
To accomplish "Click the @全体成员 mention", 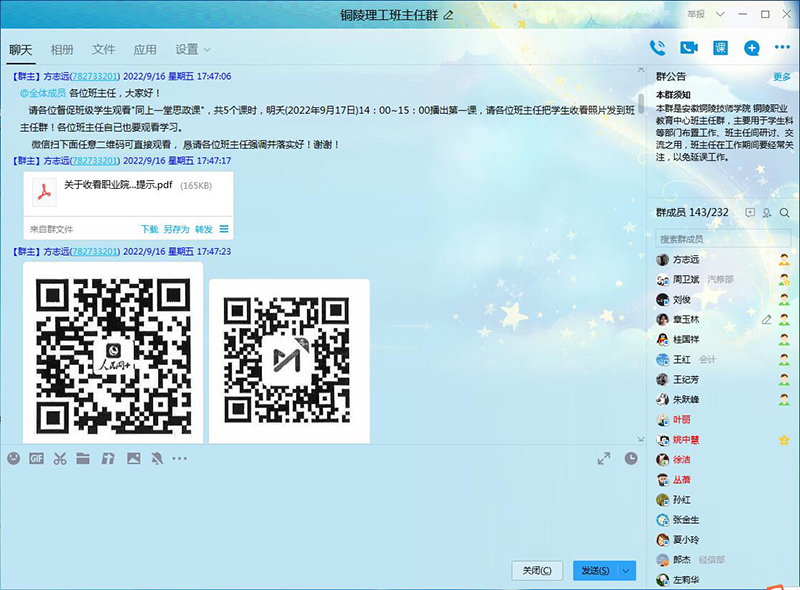I will (x=43, y=93).
